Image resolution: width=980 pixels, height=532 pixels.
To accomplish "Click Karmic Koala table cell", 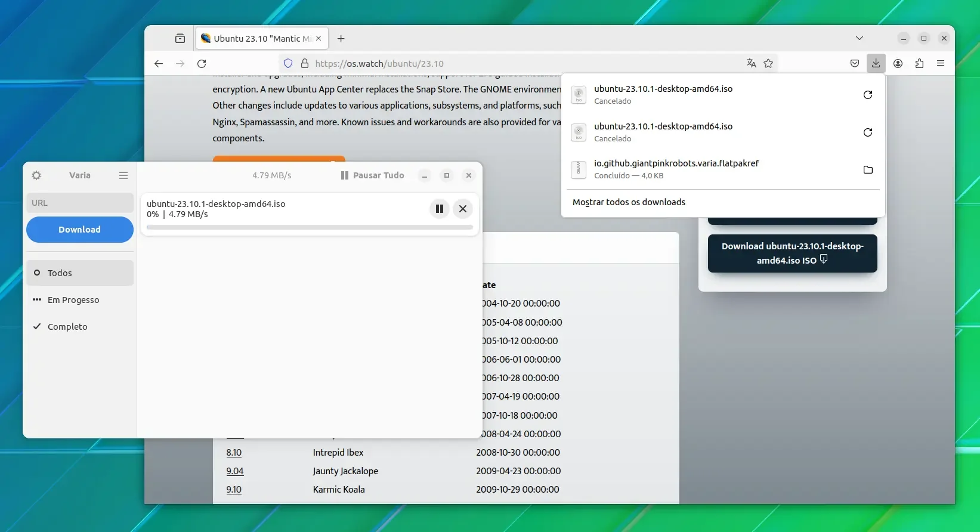I will pos(339,490).
